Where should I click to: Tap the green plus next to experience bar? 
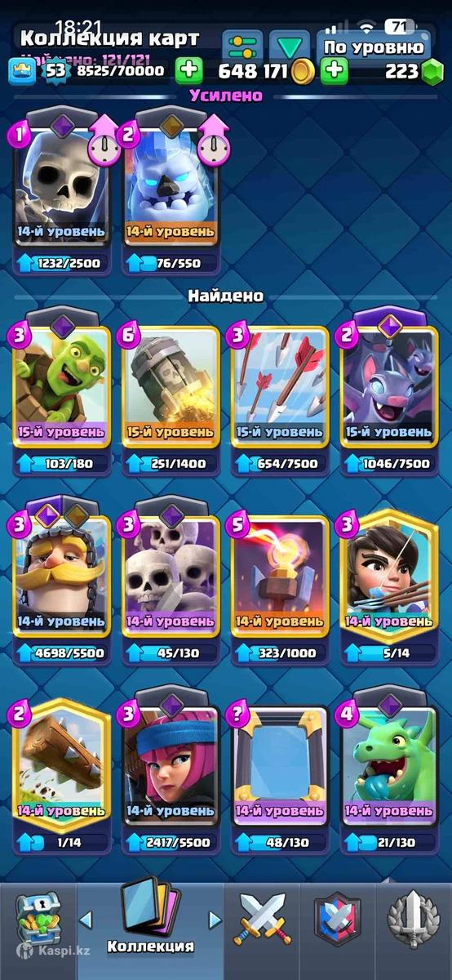pos(188,70)
